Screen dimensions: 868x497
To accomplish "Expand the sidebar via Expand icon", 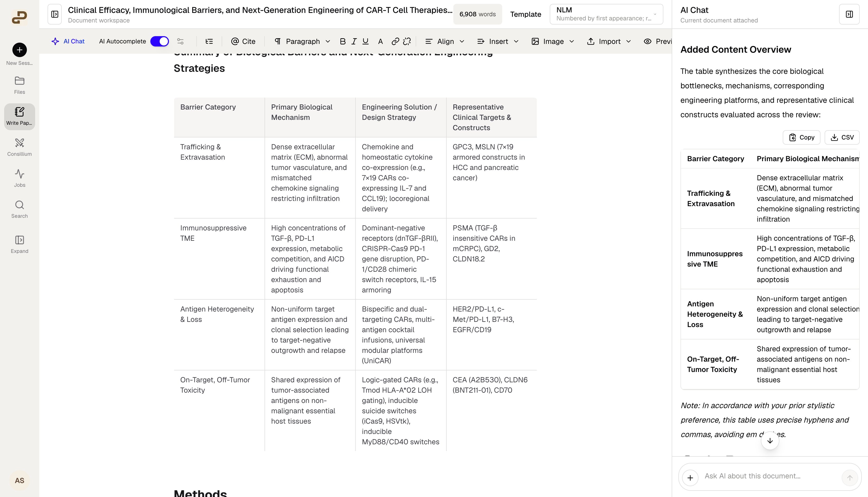I will click(x=19, y=244).
